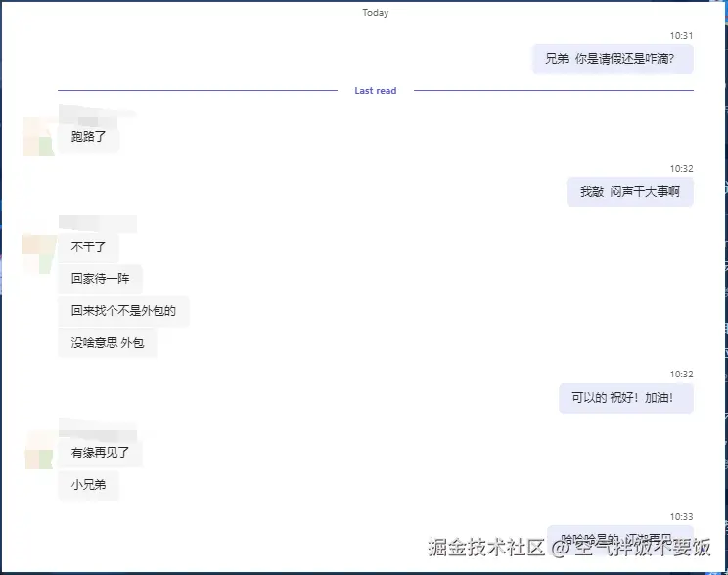Click the Last read divider label
The image size is (728, 575).
(375, 91)
